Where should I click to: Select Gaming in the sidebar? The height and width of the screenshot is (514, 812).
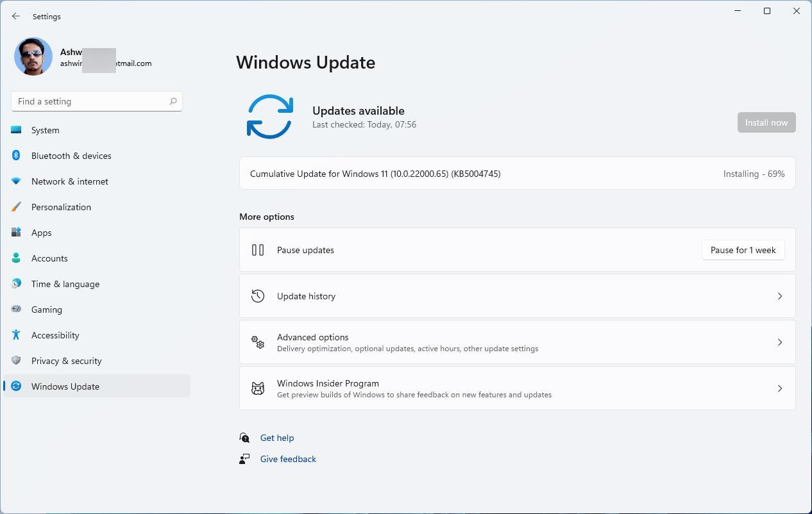(97, 310)
